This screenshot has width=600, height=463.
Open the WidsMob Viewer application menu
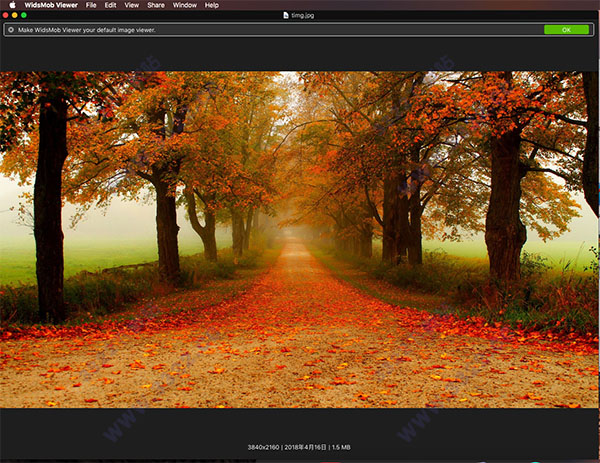click(51, 5)
